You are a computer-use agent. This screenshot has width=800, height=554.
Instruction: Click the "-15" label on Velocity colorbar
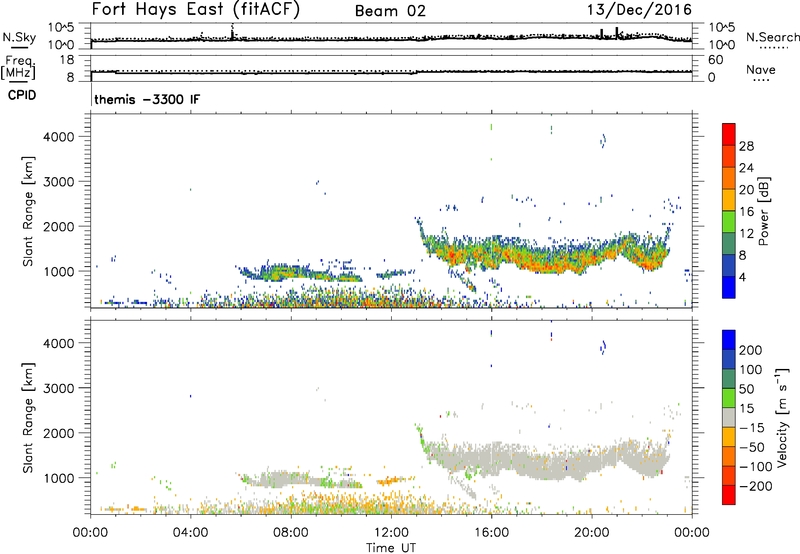click(751, 427)
